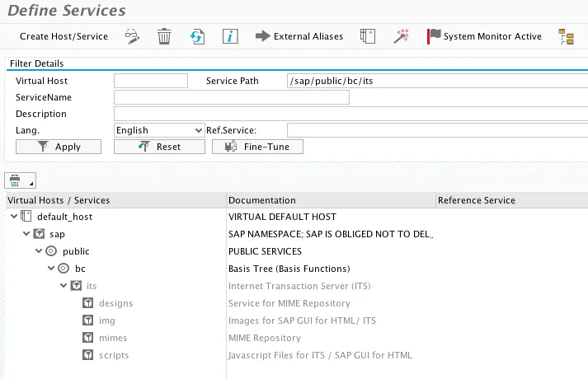Collapse the public node chevron
This screenshot has height=379, width=588.
(x=39, y=251)
